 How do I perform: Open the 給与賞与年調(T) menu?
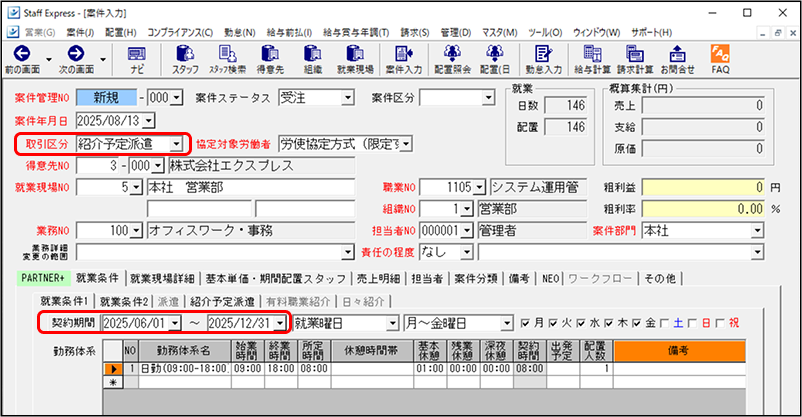click(x=356, y=32)
